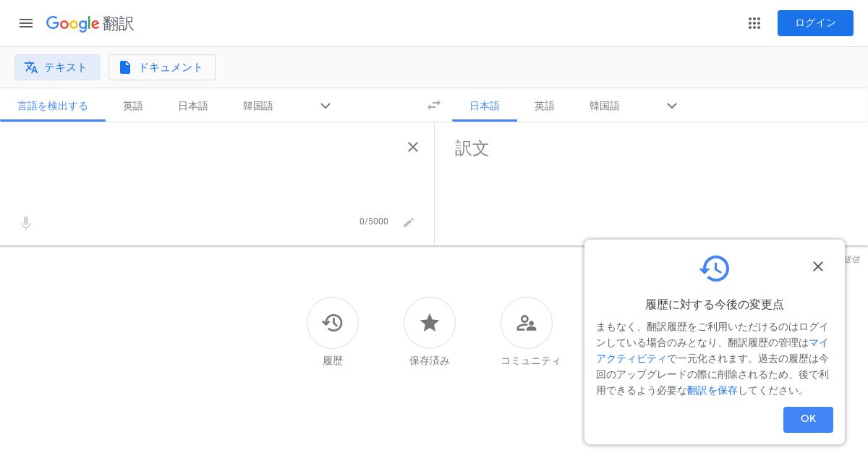Choose 韓国語 as source language
The height and width of the screenshot is (456, 868).
tap(258, 106)
